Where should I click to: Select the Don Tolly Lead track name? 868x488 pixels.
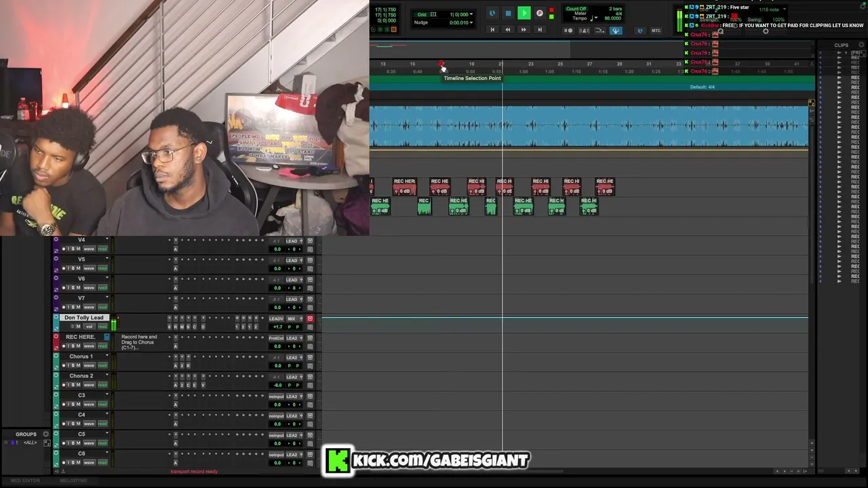tap(84, 318)
